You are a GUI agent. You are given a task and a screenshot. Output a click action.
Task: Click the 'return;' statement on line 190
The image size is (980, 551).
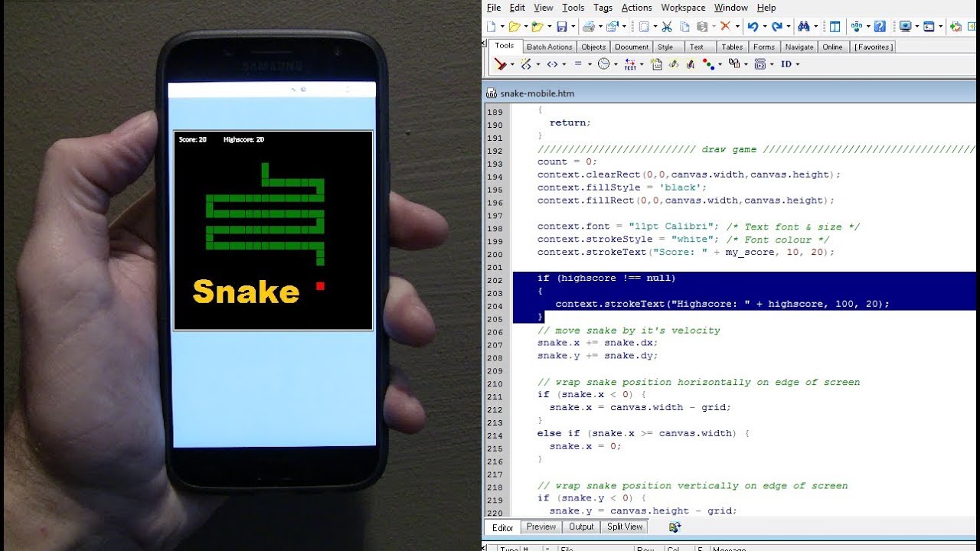[570, 122]
